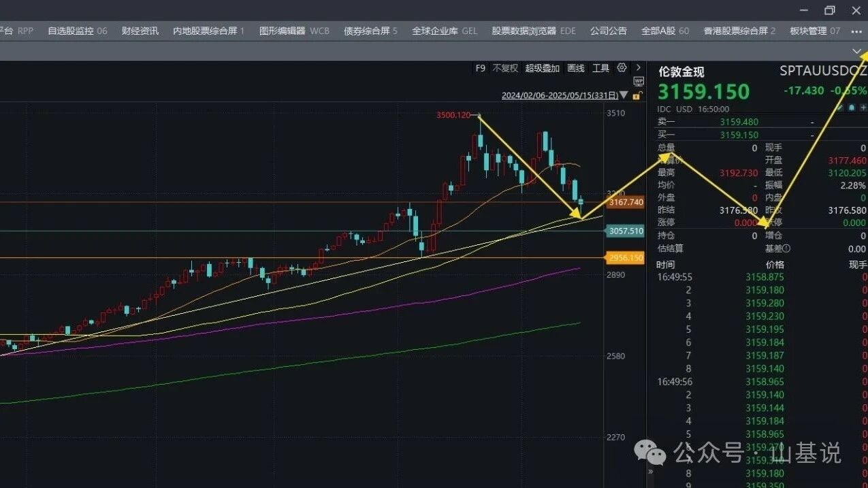Open 全球企业库 GEL tab

click(445, 31)
